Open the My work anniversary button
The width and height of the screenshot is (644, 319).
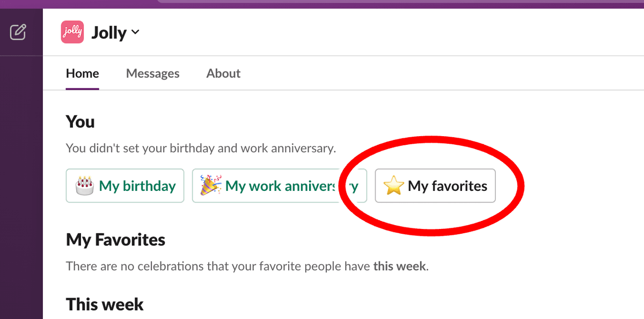279,186
